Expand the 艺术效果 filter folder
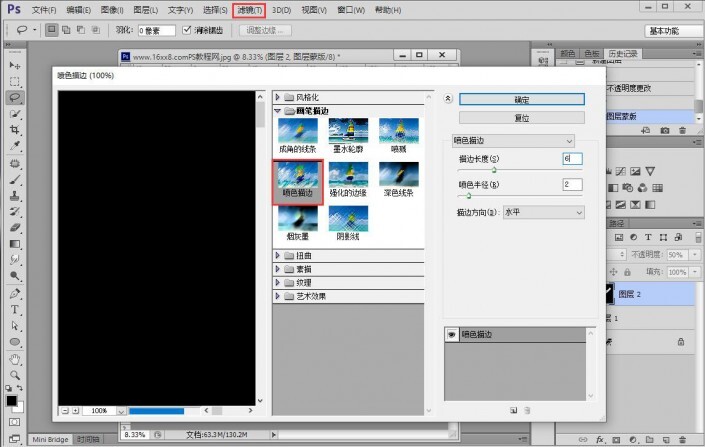 coord(278,296)
